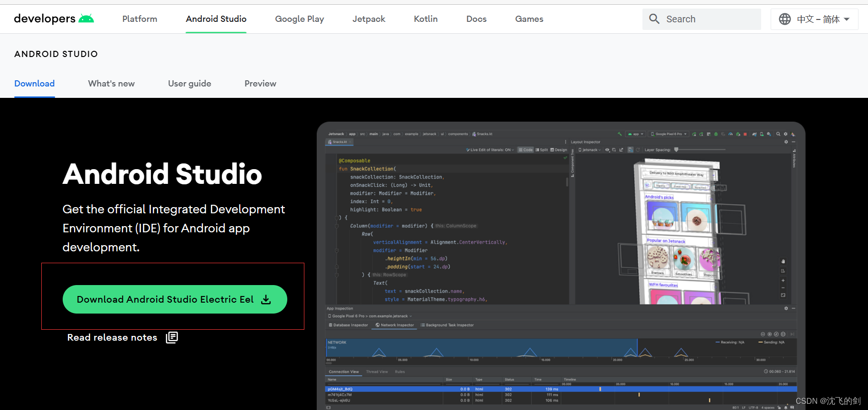The image size is (868, 410).
Task: Click the three-dot editor options icon beside Snacks.kt
Action: [565, 142]
